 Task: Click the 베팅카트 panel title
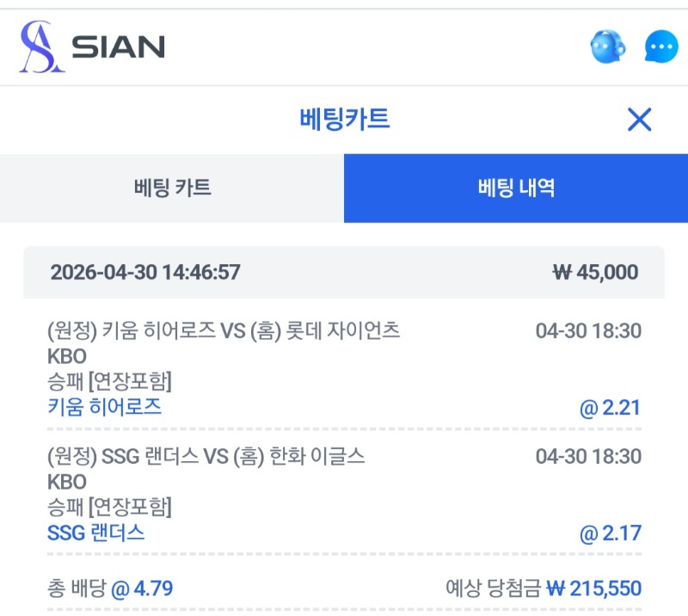(x=344, y=120)
